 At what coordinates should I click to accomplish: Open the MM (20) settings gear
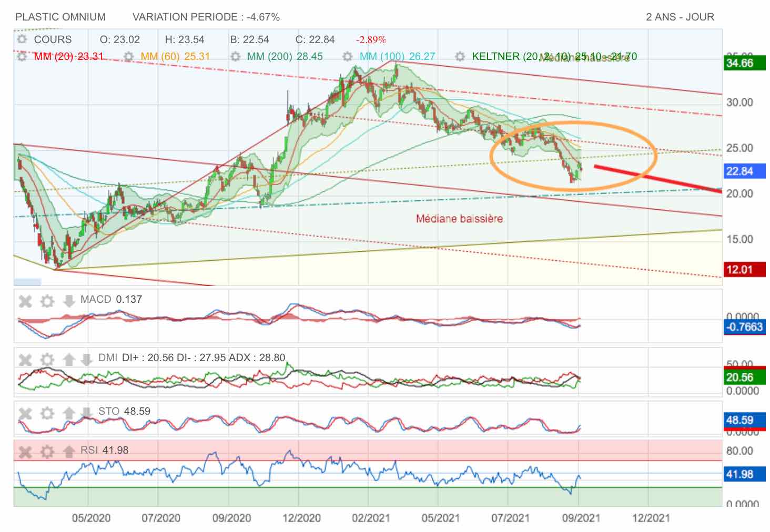click(x=22, y=56)
